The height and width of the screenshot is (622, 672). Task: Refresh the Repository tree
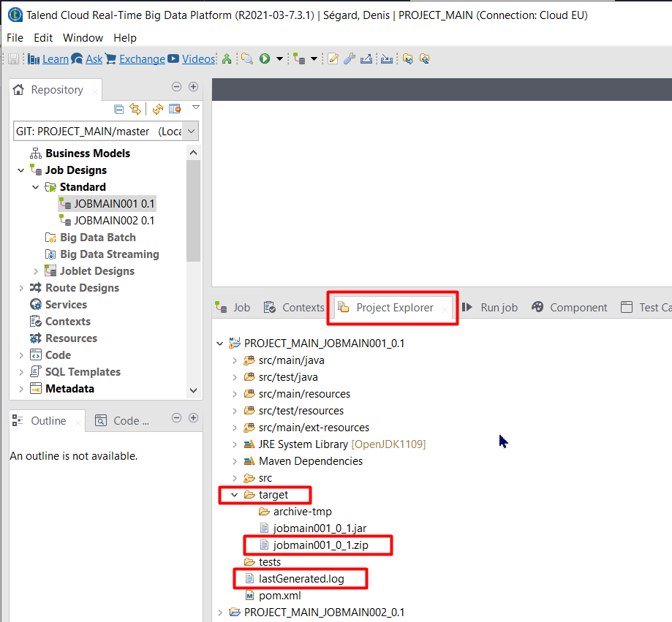click(157, 107)
